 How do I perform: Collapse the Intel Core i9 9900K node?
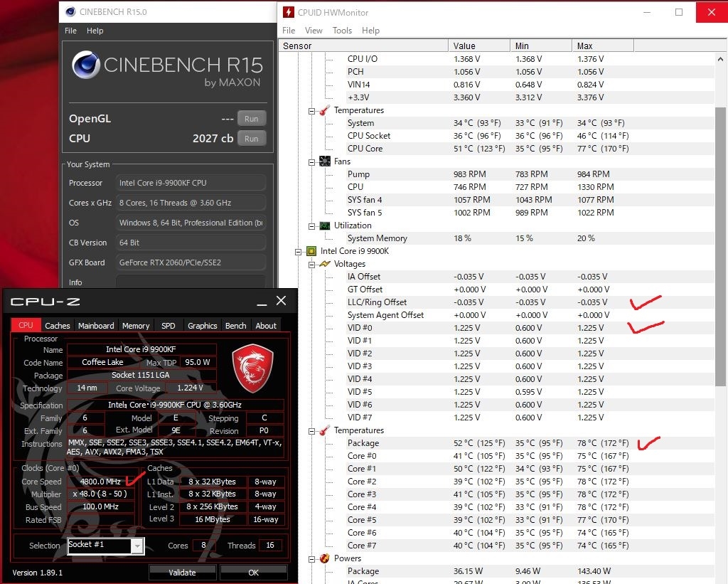(298, 252)
